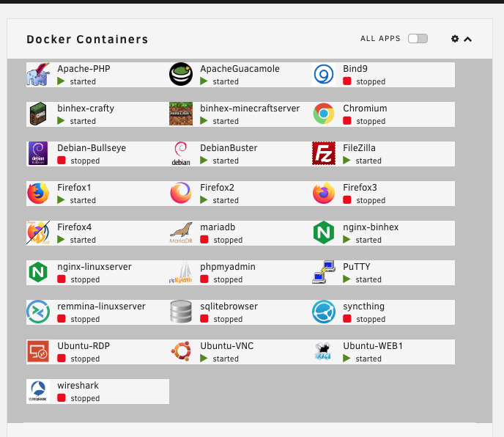This screenshot has width=504, height=437.
Task: Click the Firefox3 container icon
Action: 324,193
